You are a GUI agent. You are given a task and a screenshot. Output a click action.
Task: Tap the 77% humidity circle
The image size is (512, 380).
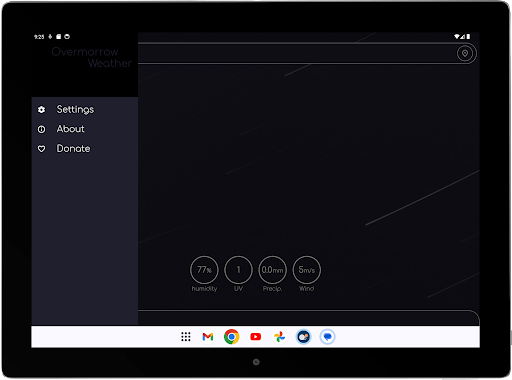[x=204, y=270]
